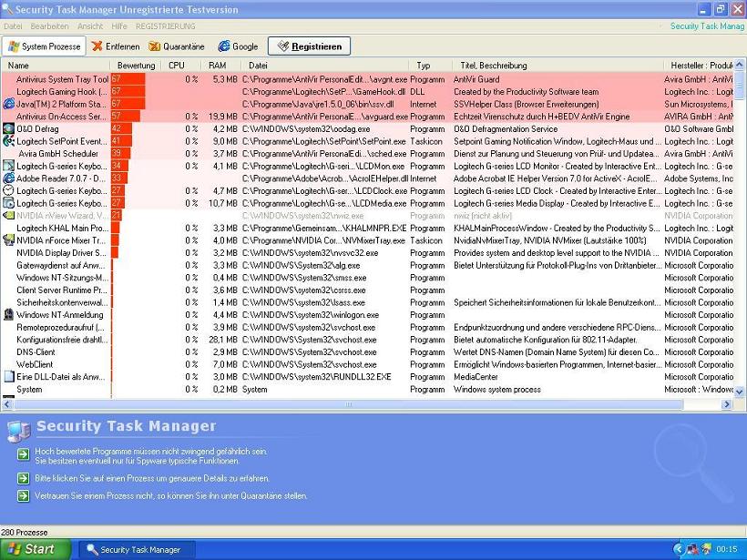The height and width of the screenshot is (560, 747).
Task: Click rating bar 57 of Antivirus On-Access
Action: click(126, 117)
